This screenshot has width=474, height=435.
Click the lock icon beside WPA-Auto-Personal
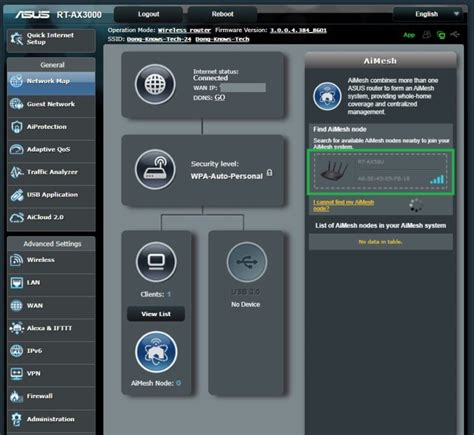tap(270, 172)
